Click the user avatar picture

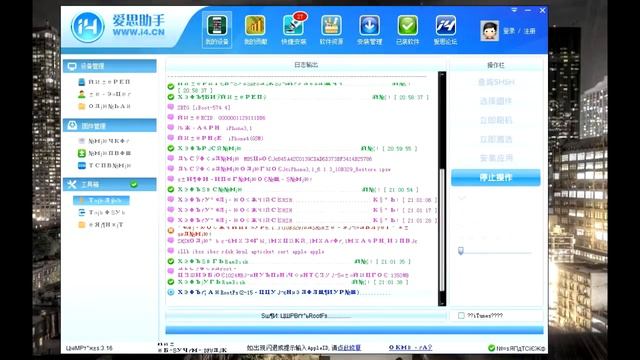click(489, 31)
